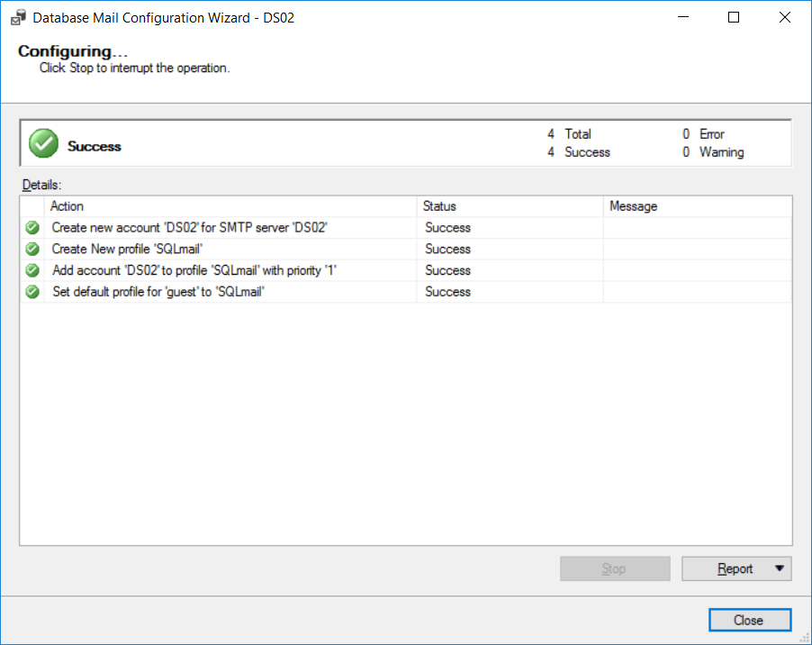Click the Report button
Screen dimensions: 812x645
click(x=735, y=568)
